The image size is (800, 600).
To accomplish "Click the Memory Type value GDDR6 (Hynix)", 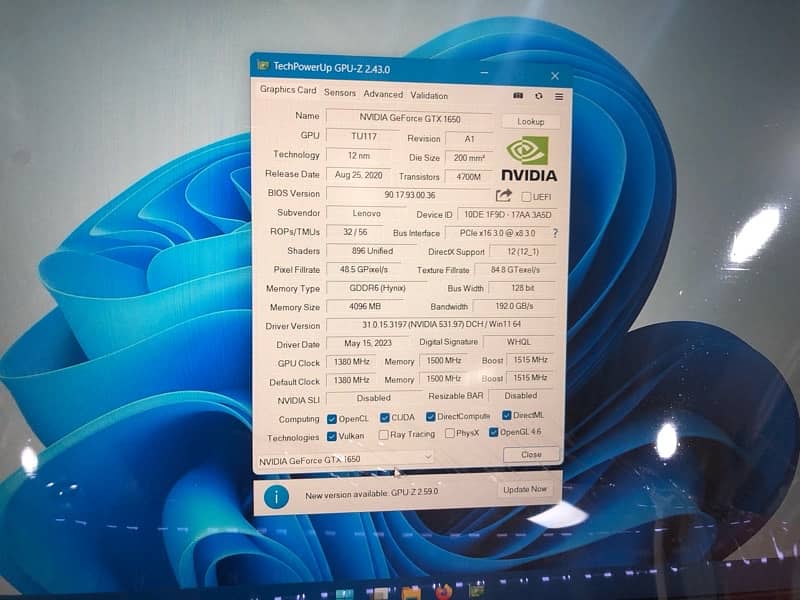I will (x=377, y=288).
